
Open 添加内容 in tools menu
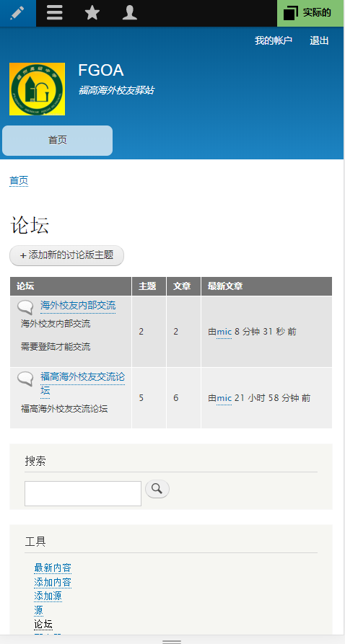(53, 583)
